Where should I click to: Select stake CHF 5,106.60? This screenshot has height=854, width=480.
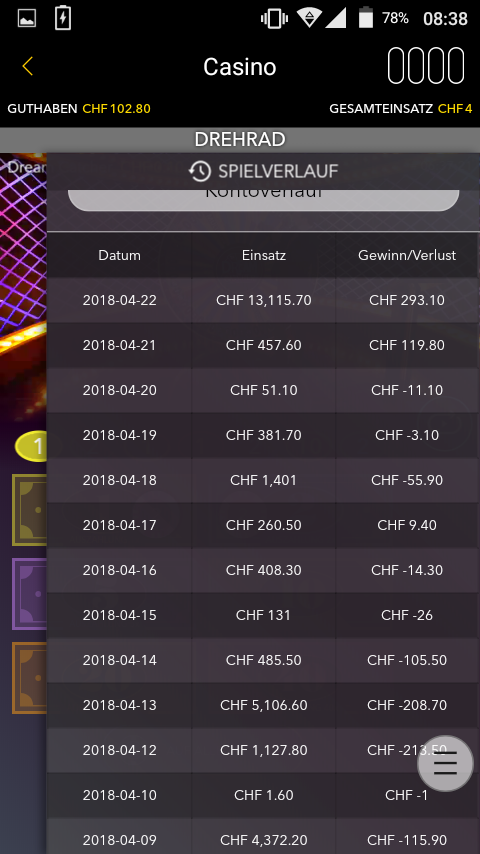tap(264, 705)
